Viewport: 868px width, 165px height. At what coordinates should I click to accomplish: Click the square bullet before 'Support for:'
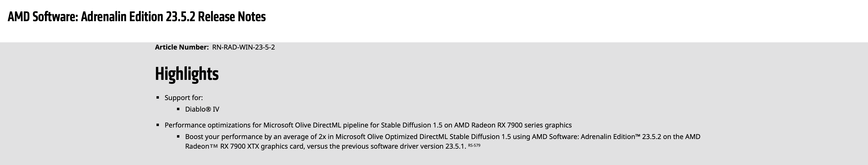pyautogui.click(x=158, y=97)
